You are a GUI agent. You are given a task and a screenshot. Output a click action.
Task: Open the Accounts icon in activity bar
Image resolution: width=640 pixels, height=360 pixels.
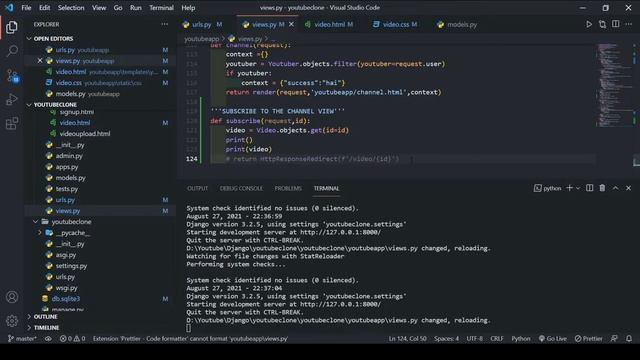coord(12,297)
